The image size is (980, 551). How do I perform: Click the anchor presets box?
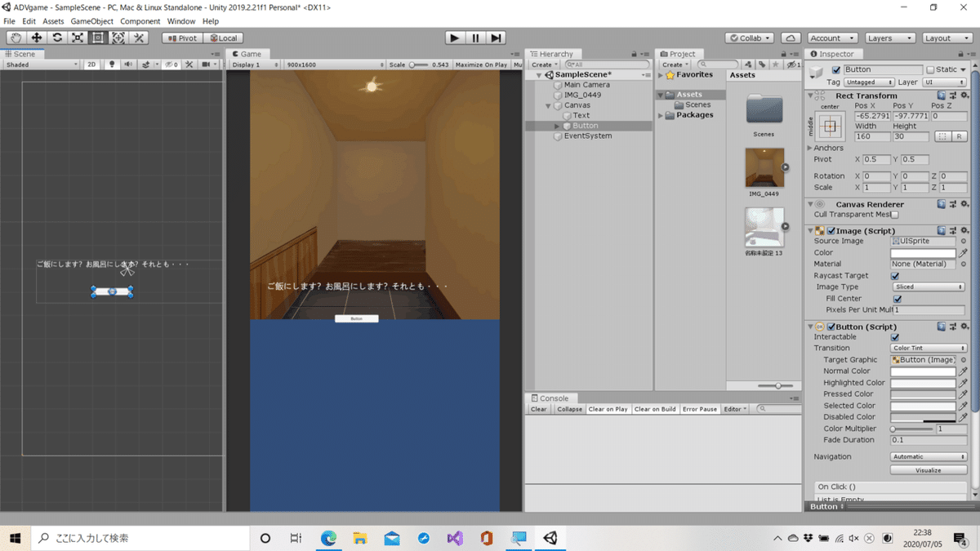(x=831, y=127)
